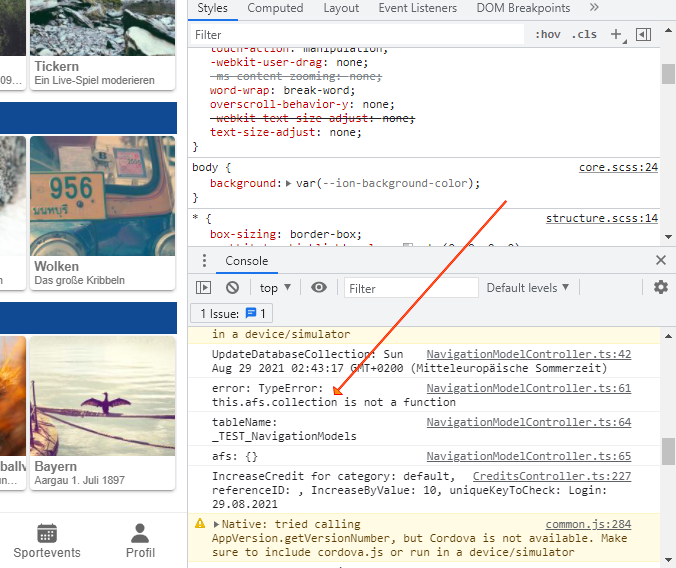Add a new style rule with plus icon
Screen dimensions: 676x568
click(x=617, y=35)
